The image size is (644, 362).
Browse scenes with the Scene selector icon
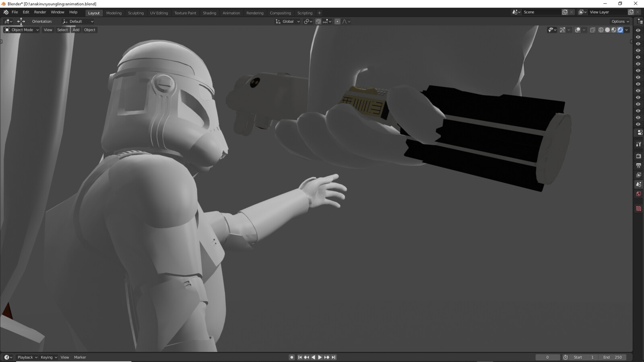coord(516,12)
